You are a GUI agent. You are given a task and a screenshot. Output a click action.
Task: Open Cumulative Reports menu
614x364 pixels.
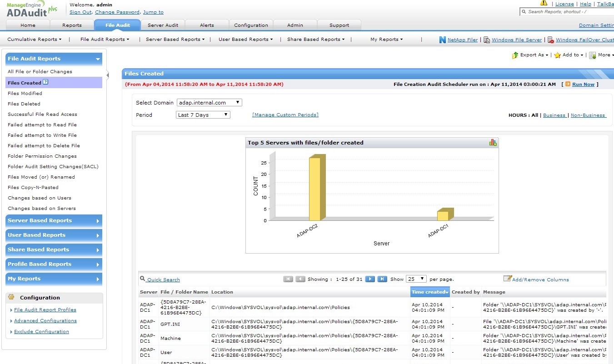(34, 40)
